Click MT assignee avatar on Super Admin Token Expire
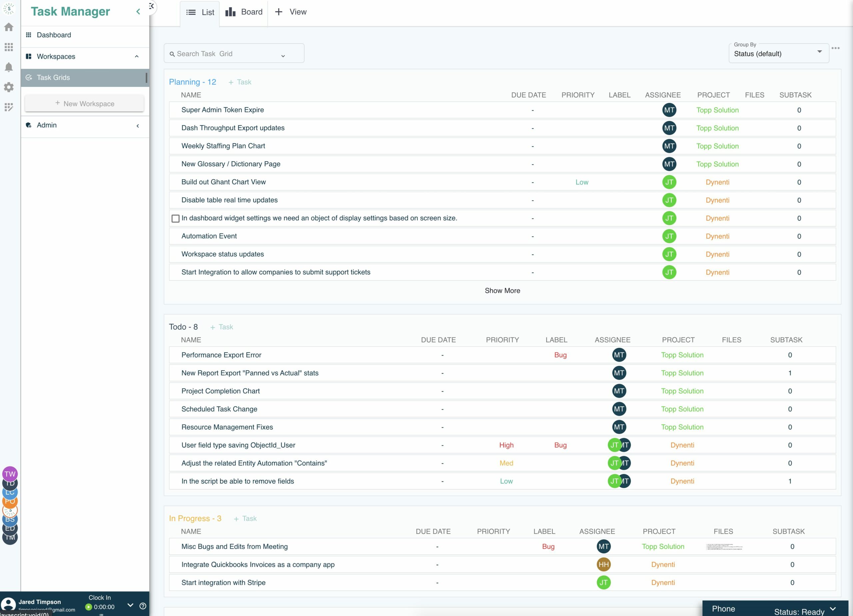This screenshot has height=616, width=853. click(669, 110)
